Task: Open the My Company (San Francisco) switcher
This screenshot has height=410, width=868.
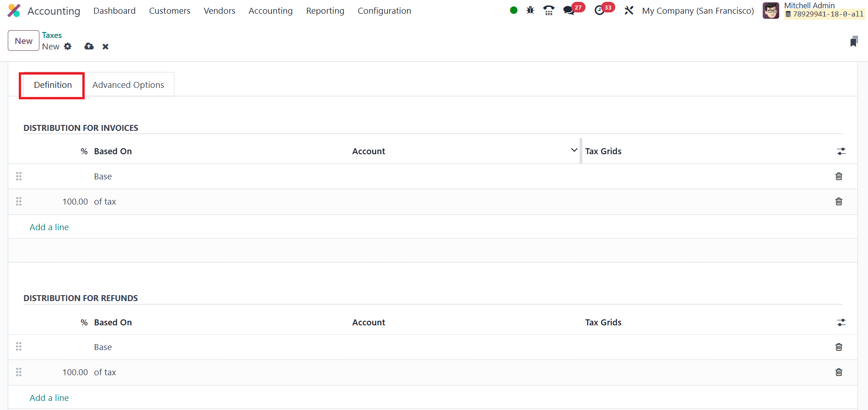Action: pyautogui.click(x=698, y=11)
